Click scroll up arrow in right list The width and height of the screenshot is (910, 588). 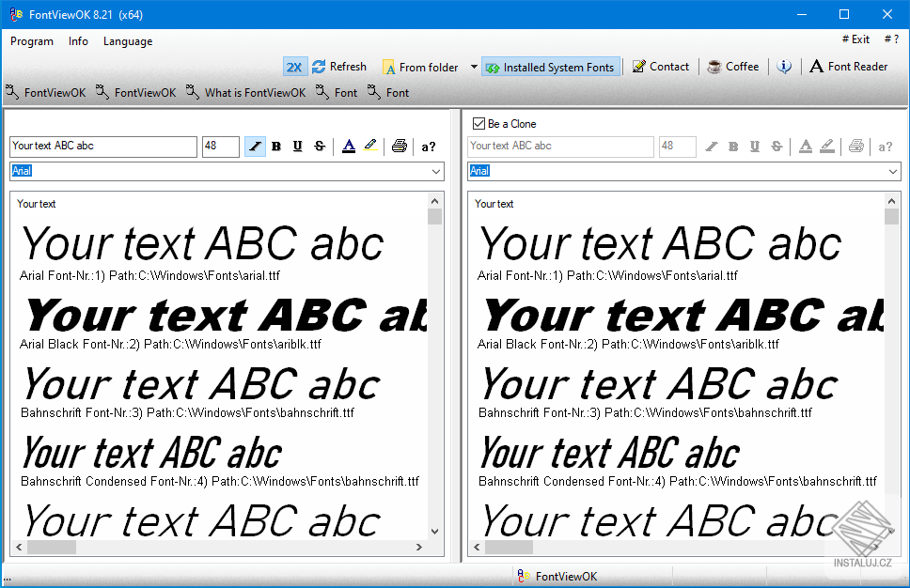pyautogui.click(x=891, y=201)
